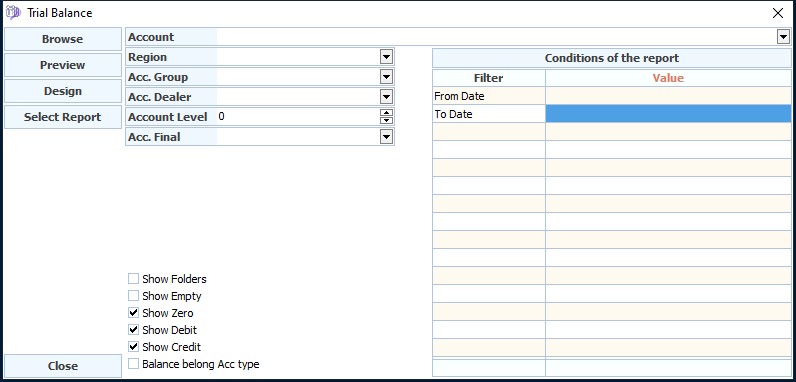Click the Region input field
Viewport: 796px width, 382px height.
pyautogui.click(x=298, y=57)
